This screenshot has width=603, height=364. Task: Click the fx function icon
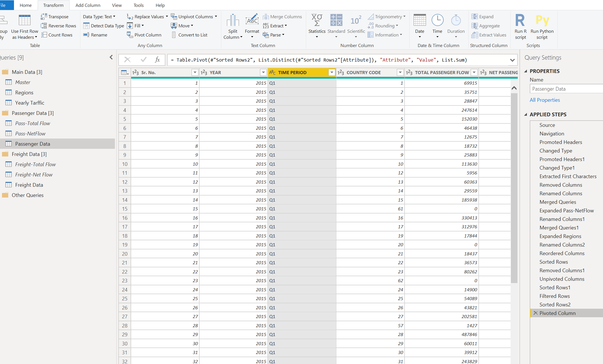[157, 60]
